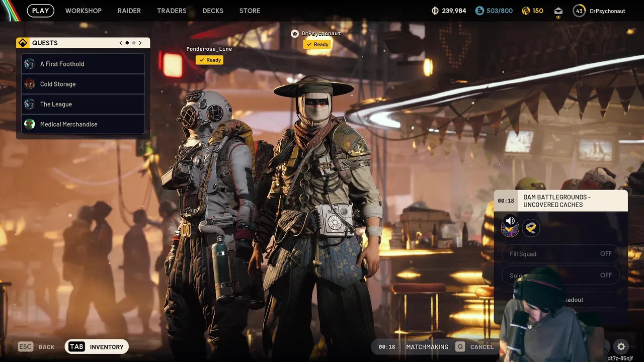Click the DrPsychonaut squad leader name

click(321, 34)
